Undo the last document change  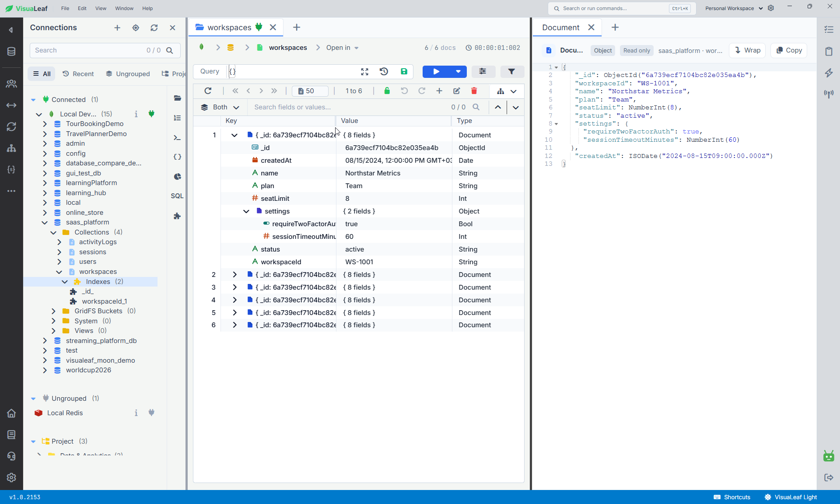[x=404, y=91]
